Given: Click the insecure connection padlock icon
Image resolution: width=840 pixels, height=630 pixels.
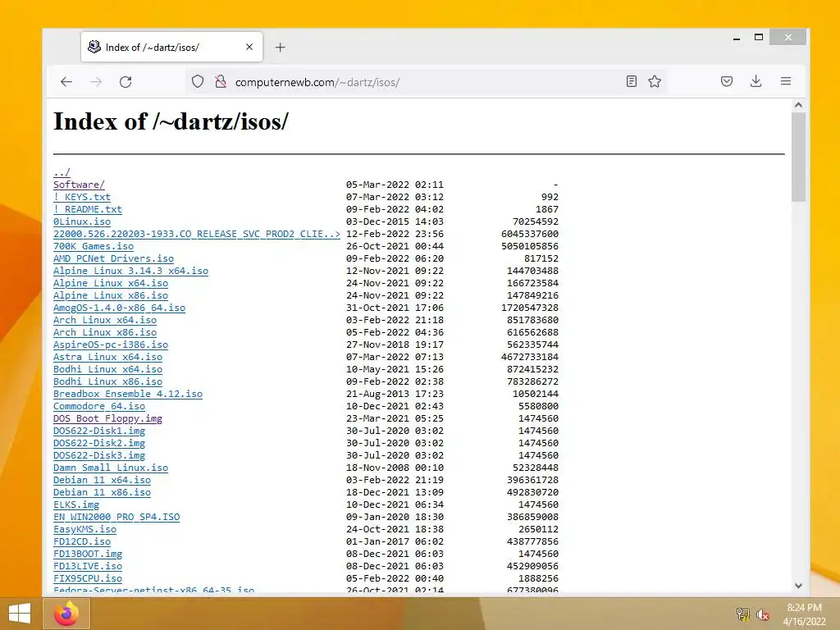Looking at the screenshot, I should [x=220, y=82].
